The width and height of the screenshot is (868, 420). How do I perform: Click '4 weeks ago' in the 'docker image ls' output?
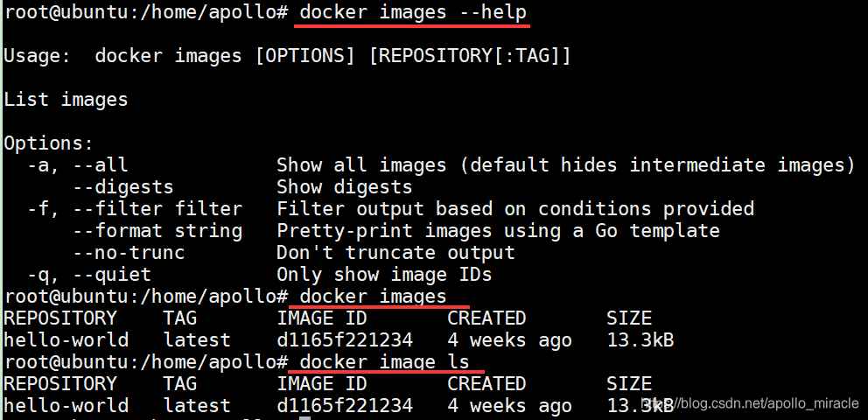pyautogui.click(x=509, y=406)
